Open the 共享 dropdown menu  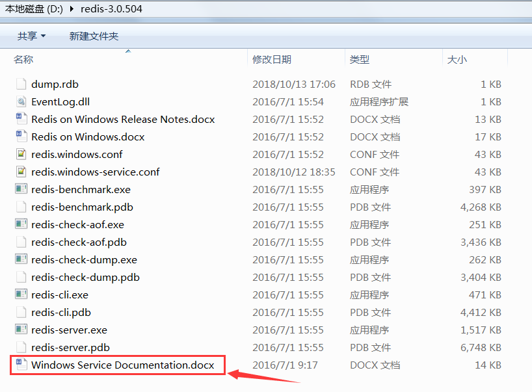[32, 36]
